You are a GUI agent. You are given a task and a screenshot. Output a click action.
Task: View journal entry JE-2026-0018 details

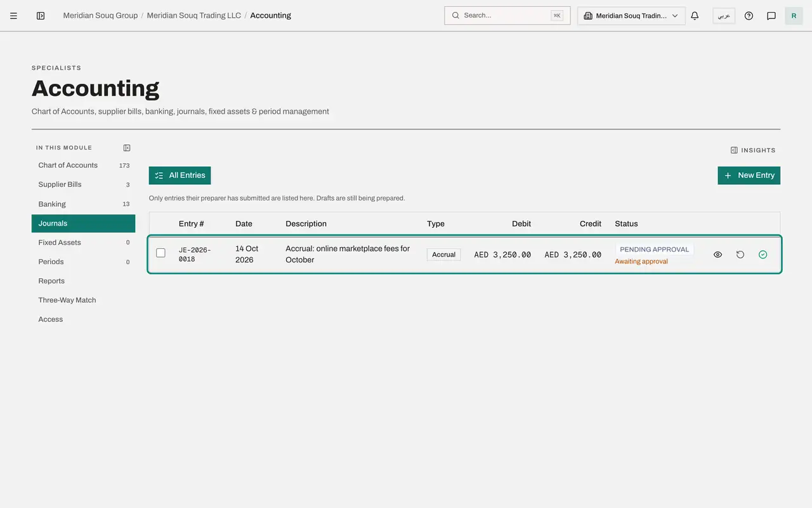[x=717, y=255]
